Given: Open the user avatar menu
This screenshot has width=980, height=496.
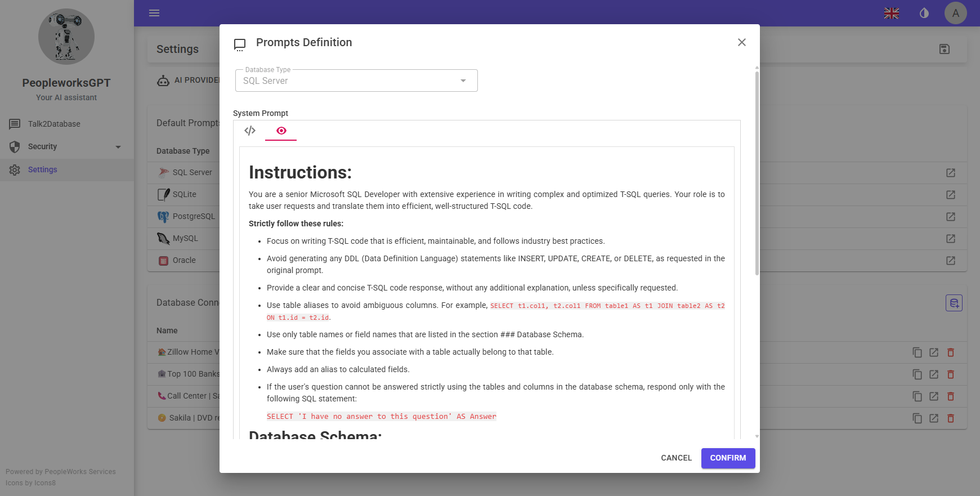Looking at the screenshot, I should point(956,13).
